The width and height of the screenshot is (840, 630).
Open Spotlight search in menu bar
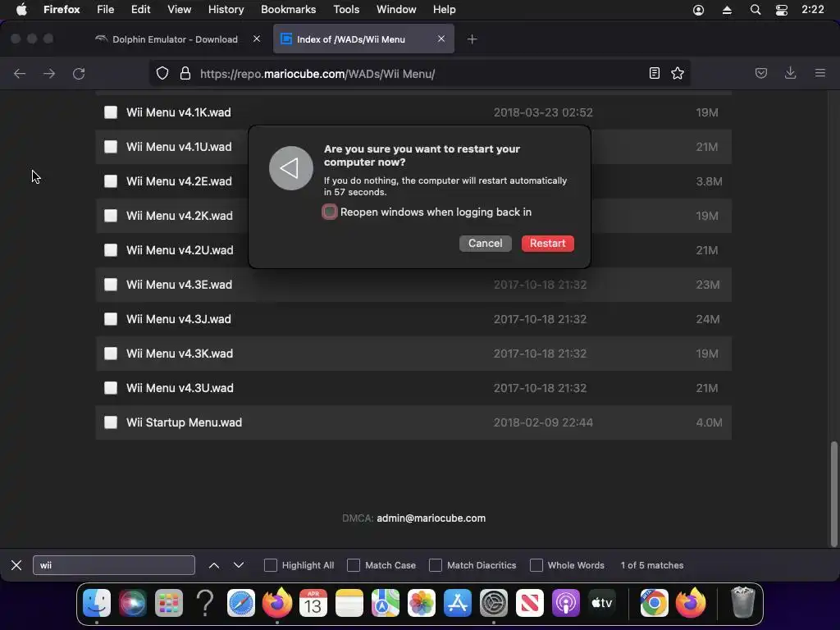(756, 10)
